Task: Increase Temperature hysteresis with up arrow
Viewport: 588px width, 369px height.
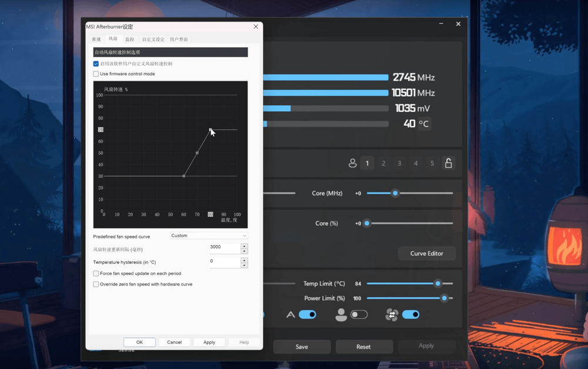Action: click(x=244, y=260)
